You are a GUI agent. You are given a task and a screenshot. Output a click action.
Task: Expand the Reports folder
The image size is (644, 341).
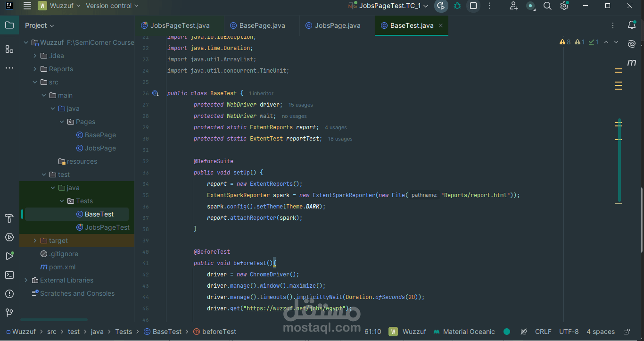(35, 69)
